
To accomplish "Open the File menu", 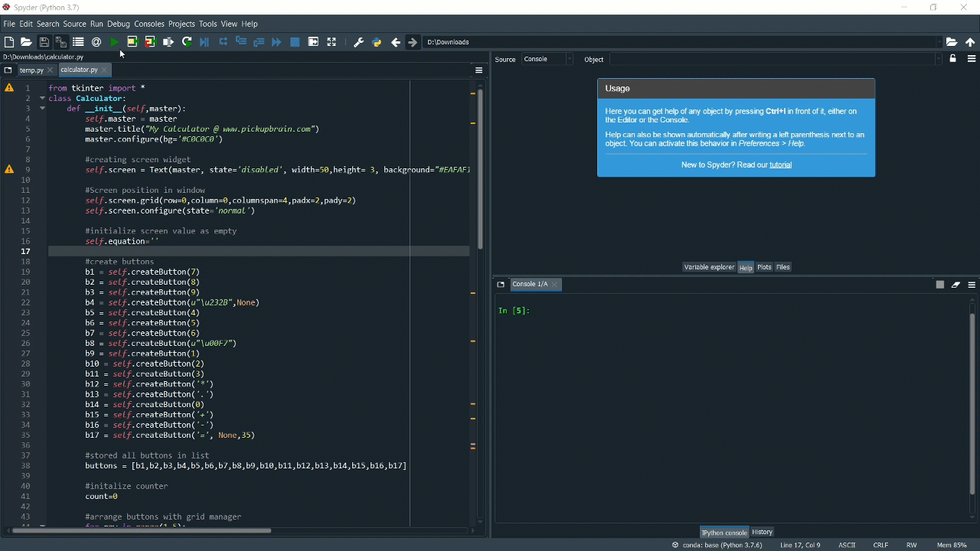I will point(9,24).
